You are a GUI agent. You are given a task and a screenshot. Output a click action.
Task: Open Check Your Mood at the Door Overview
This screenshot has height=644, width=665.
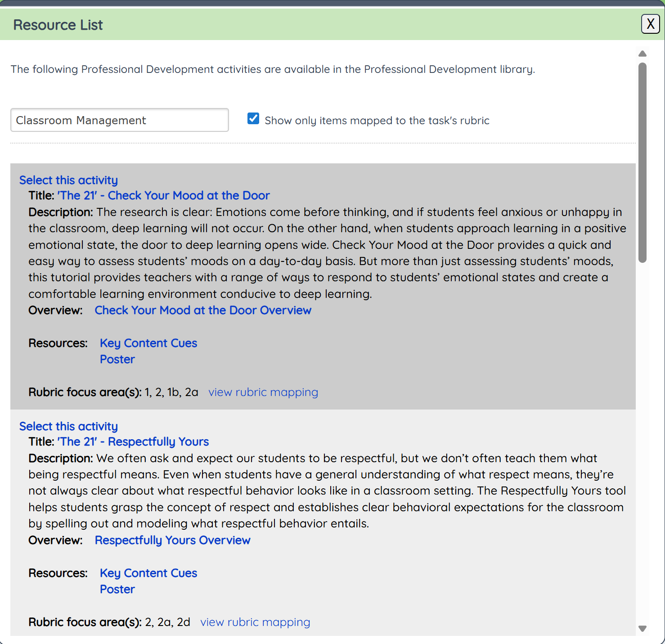click(x=203, y=310)
